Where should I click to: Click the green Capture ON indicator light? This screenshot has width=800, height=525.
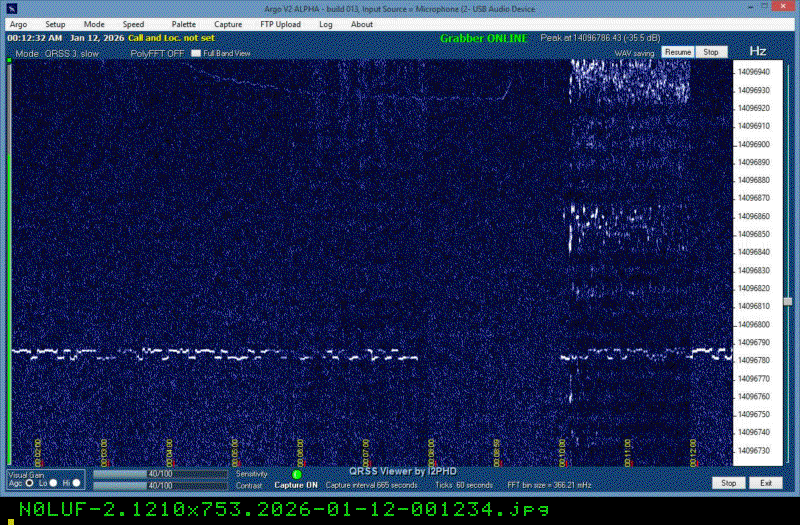297,474
